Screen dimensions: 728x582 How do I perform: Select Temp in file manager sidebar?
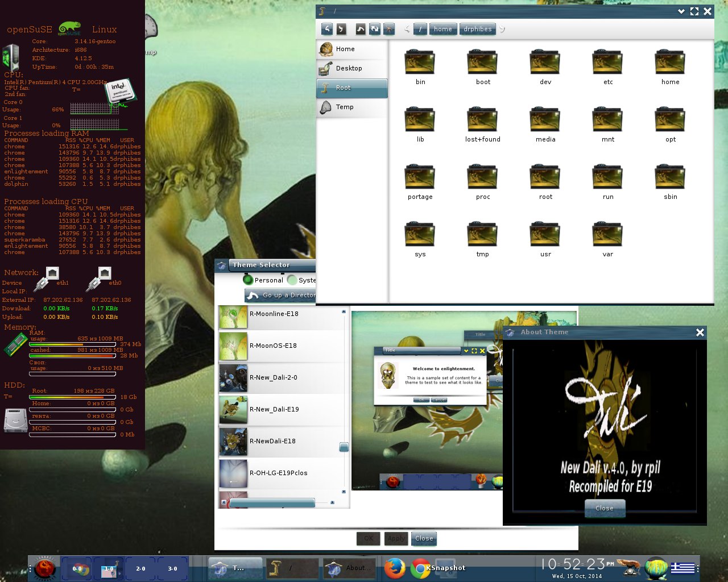point(352,107)
